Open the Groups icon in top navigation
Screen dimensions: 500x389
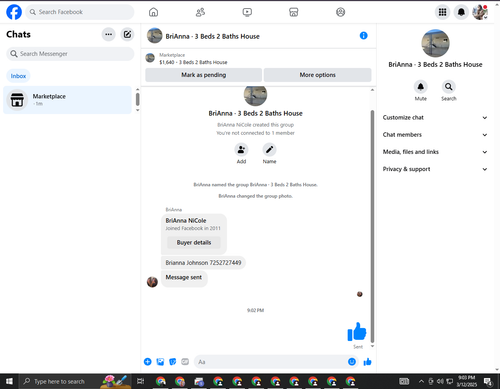pyautogui.click(x=340, y=12)
